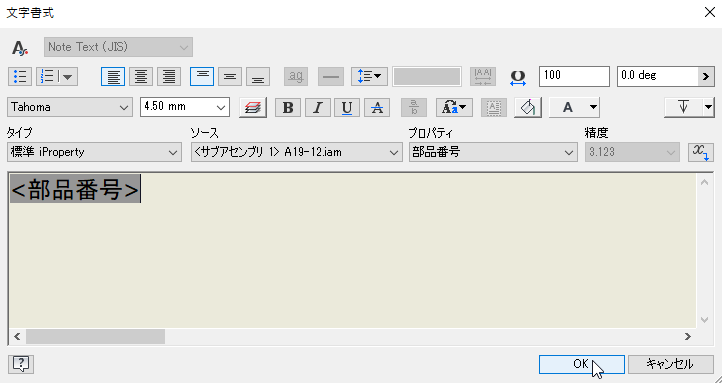Click the vertical scrollbar up arrow
Viewport: 722px width, 383px height.
705,182
